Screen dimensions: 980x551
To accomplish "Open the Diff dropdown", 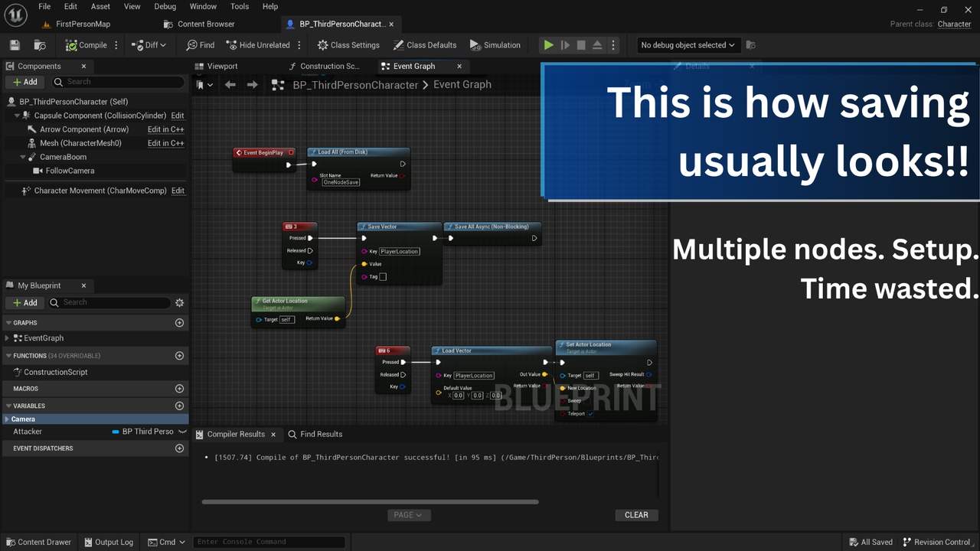I will point(149,45).
